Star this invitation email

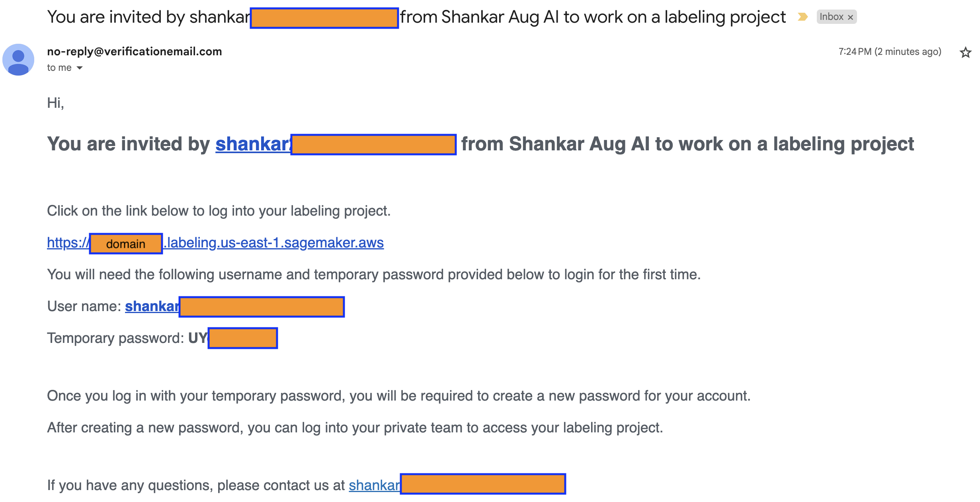965,52
